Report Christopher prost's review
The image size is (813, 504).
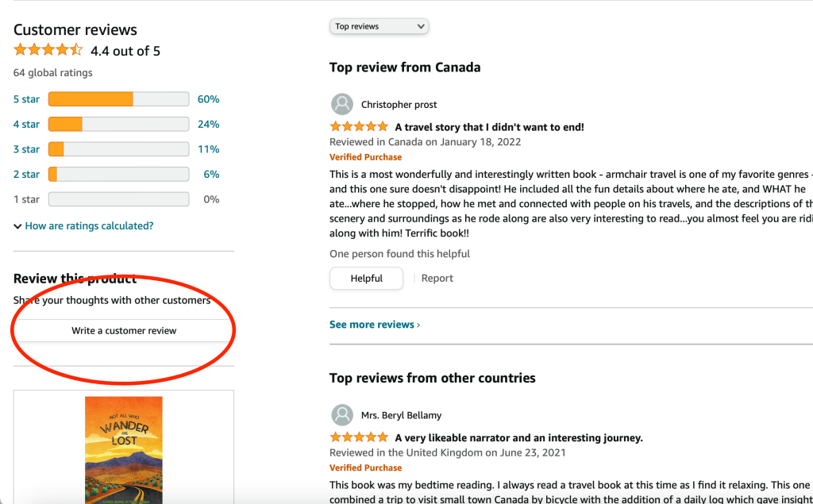437,279
